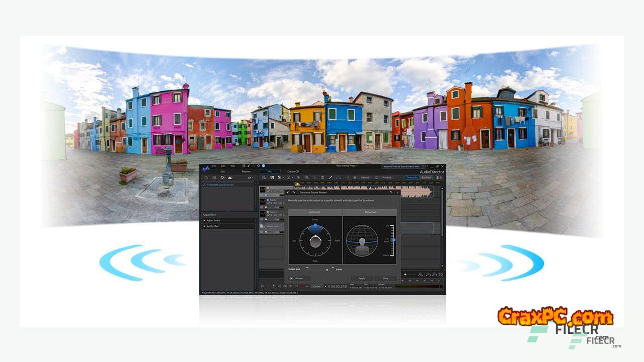Click the welcome tutorial videos banner
This screenshot has height=362, width=644.
[404, 166]
